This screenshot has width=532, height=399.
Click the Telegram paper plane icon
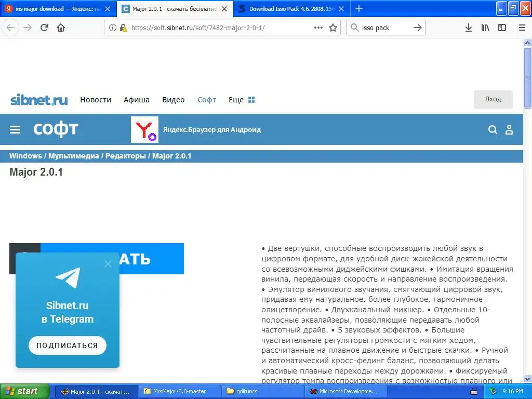(x=68, y=278)
